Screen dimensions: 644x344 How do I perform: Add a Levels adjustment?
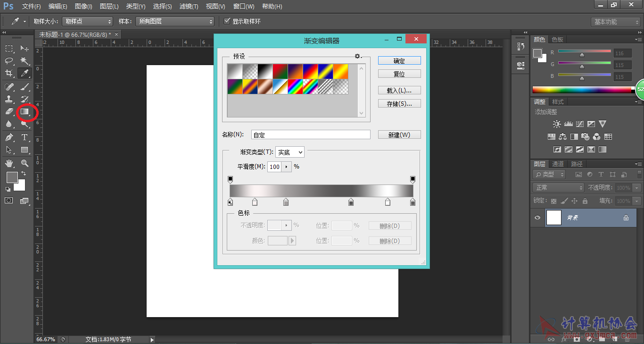(x=568, y=124)
